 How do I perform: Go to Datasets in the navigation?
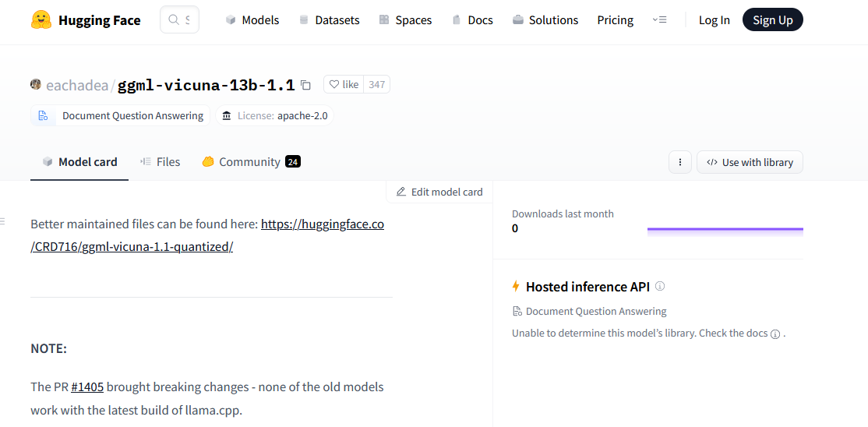point(329,20)
